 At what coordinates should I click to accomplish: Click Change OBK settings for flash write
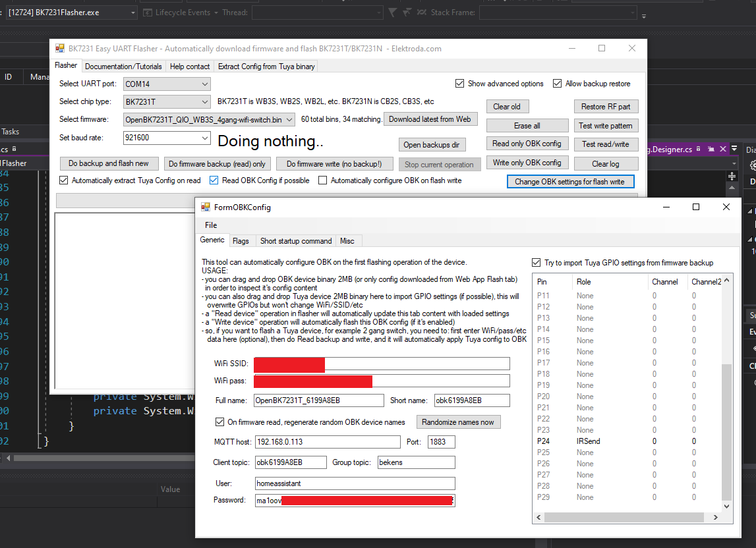[x=570, y=182]
